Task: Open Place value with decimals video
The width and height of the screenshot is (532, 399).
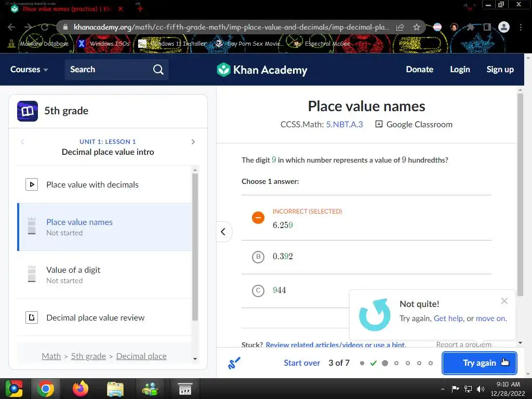Action: (x=104, y=184)
